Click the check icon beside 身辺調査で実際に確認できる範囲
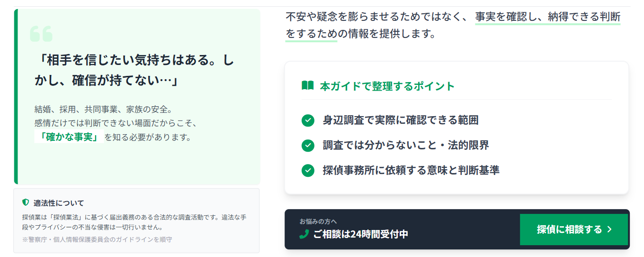Screen dimensions: 644x257 pyautogui.click(x=308, y=120)
